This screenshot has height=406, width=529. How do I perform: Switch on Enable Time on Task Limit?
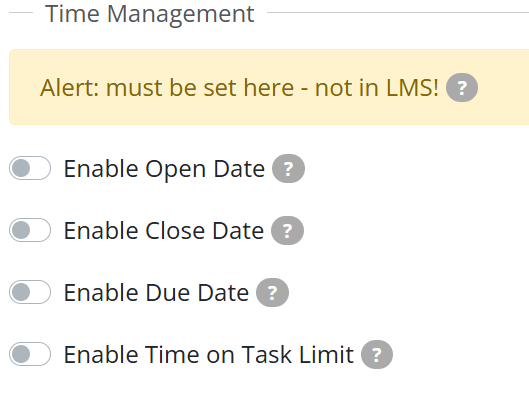(30, 354)
